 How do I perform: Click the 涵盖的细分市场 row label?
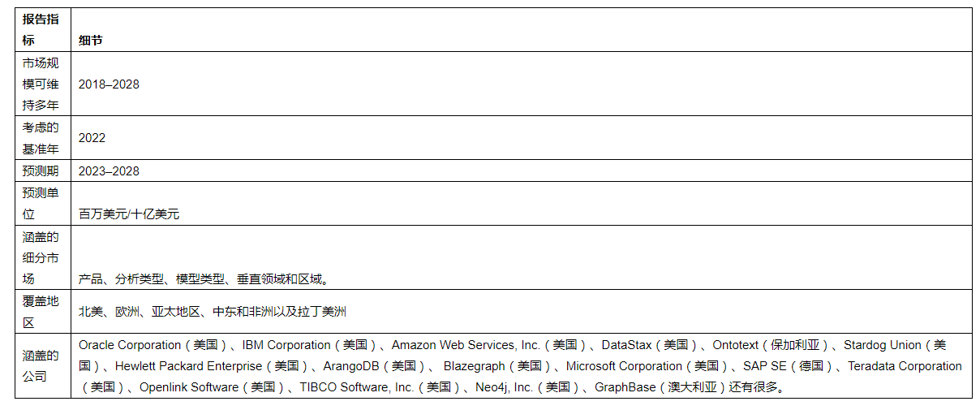pos(41,257)
